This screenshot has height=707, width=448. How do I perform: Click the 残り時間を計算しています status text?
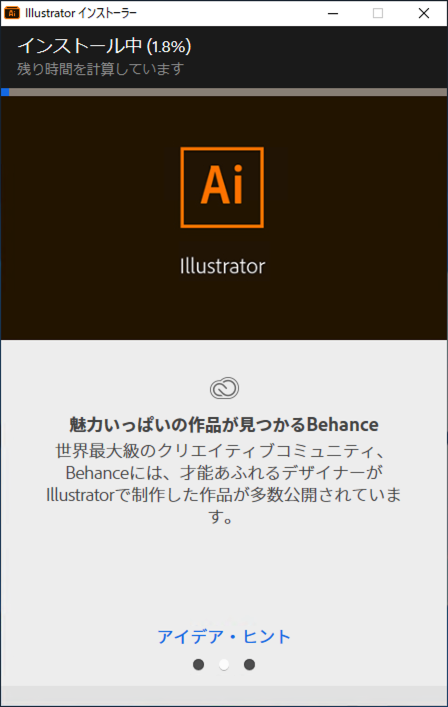click(101, 69)
